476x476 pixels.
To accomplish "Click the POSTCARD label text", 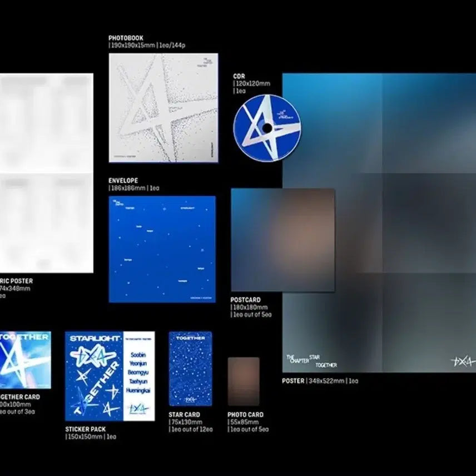I will point(245,300).
